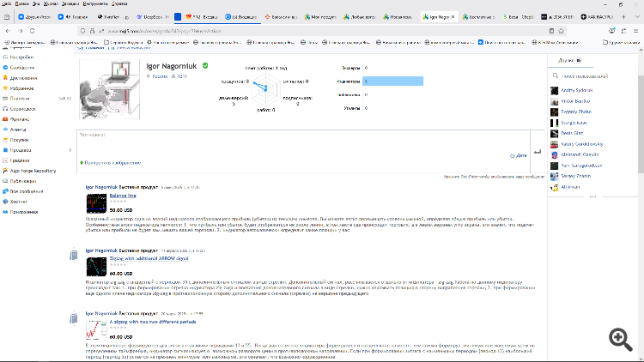Open the Balance line product link
The width and height of the screenshot is (644, 362).
tap(123, 196)
